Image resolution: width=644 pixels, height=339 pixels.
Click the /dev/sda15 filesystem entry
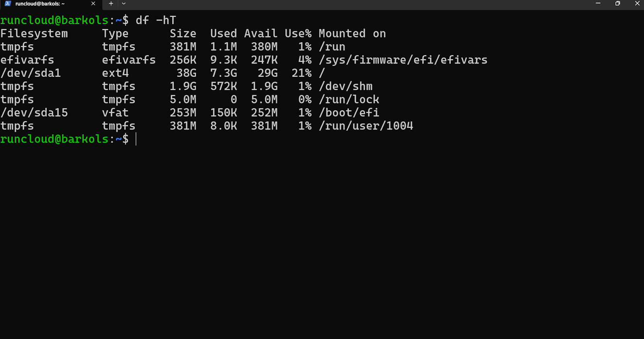tap(34, 113)
